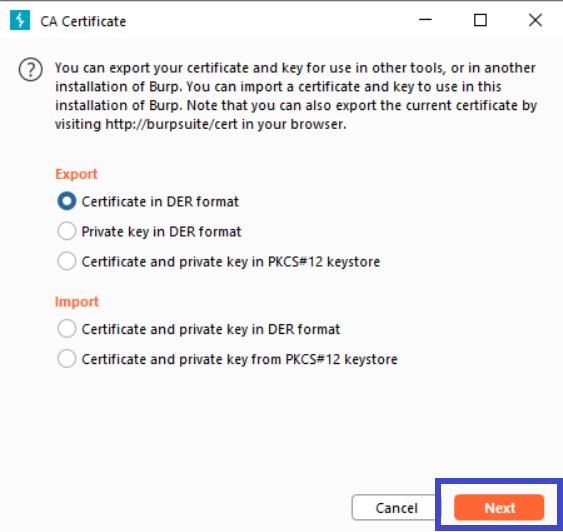
Task: Choose Private key in DER format export
Action: point(67,231)
